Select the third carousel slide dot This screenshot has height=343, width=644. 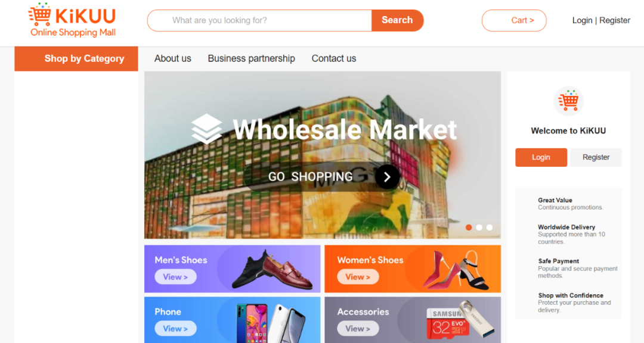[489, 227]
